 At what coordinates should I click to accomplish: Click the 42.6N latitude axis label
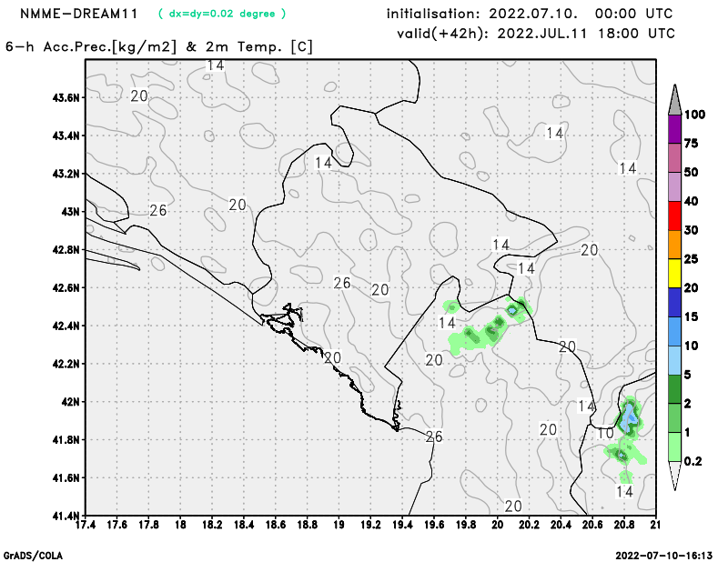pos(66,287)
